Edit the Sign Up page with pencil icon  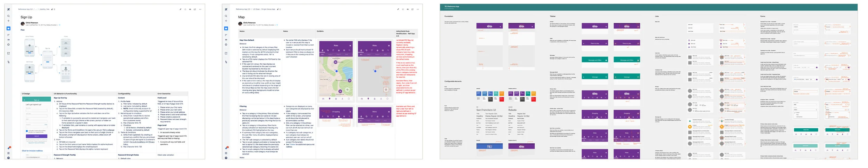point(180,9)
